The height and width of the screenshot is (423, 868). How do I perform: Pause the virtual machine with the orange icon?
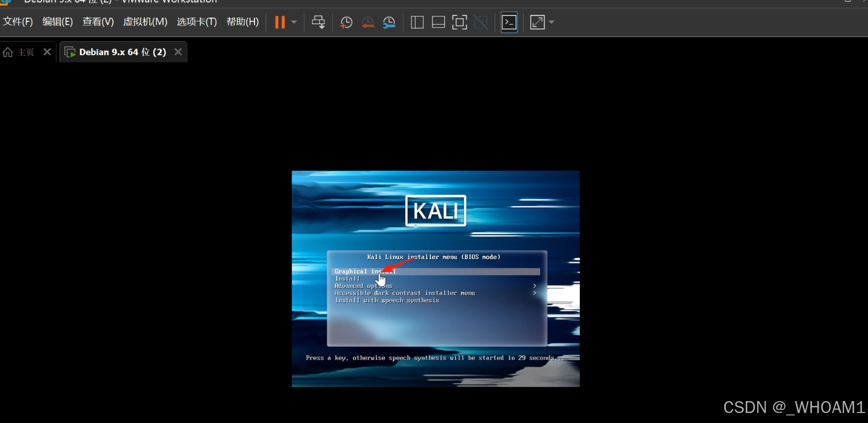pos(280,22)
